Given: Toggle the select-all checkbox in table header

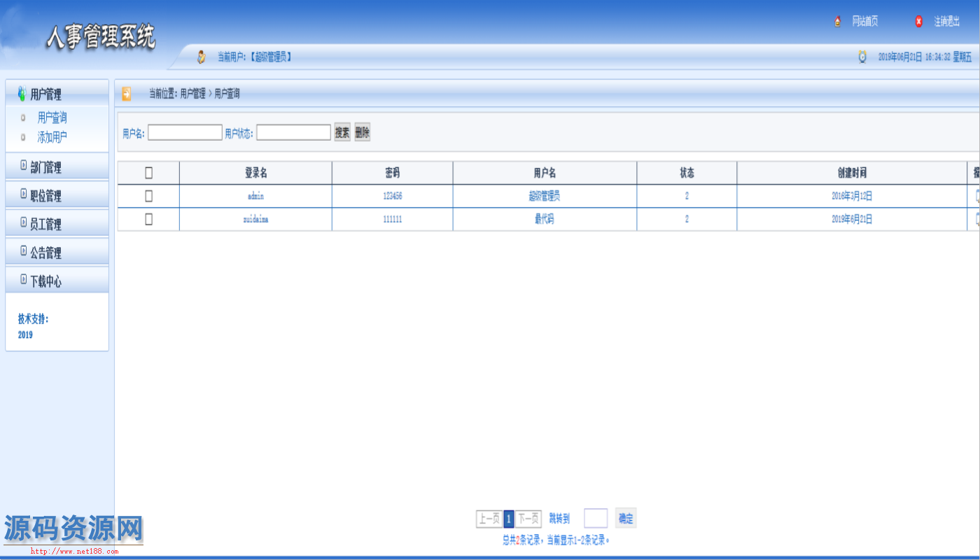Looking at the screenshot, I should coord(148,173).
